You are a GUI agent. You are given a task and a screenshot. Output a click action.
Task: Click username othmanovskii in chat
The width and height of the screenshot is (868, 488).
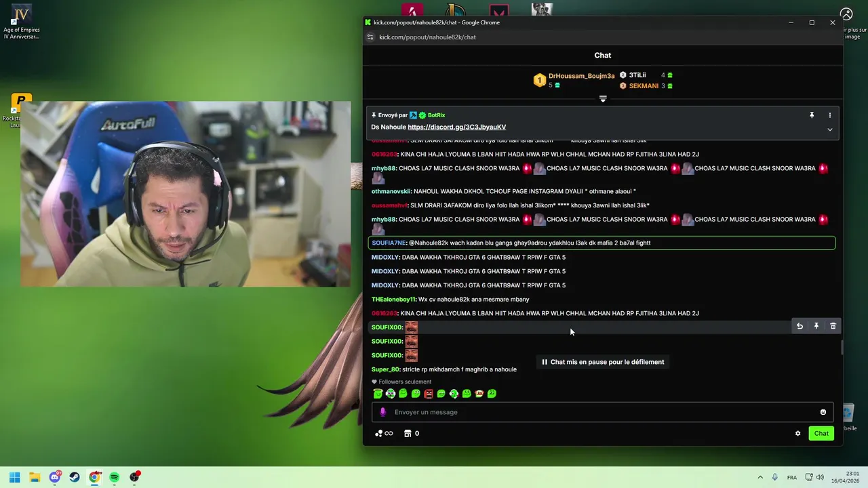(x=391, y=191)
